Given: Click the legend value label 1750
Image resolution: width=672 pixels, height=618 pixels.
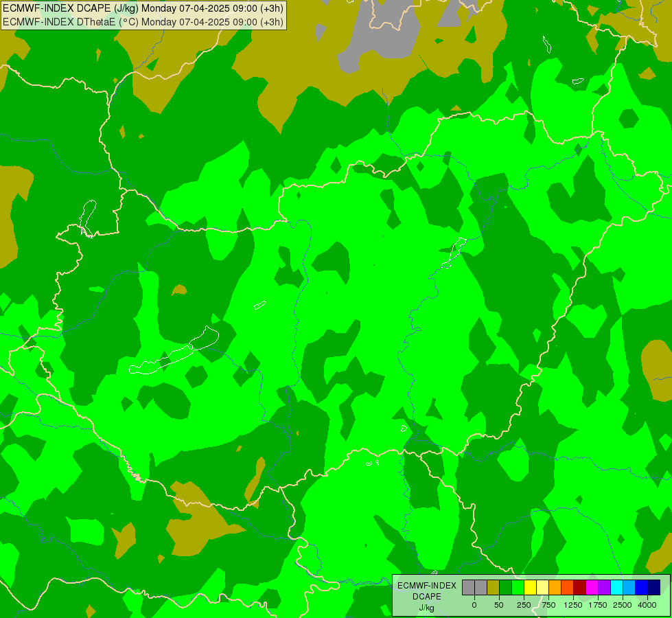Looking at the screenshot, I should (598, 605).
